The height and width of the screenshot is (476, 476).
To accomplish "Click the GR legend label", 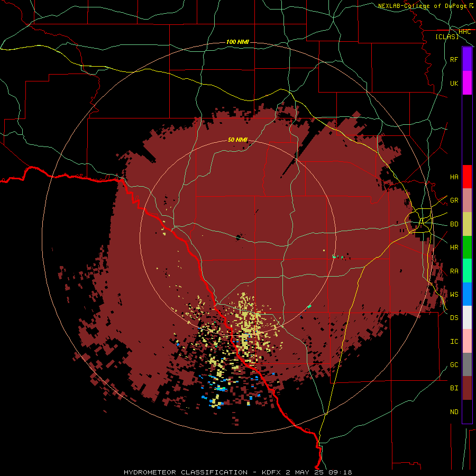I will pos(454,200).
